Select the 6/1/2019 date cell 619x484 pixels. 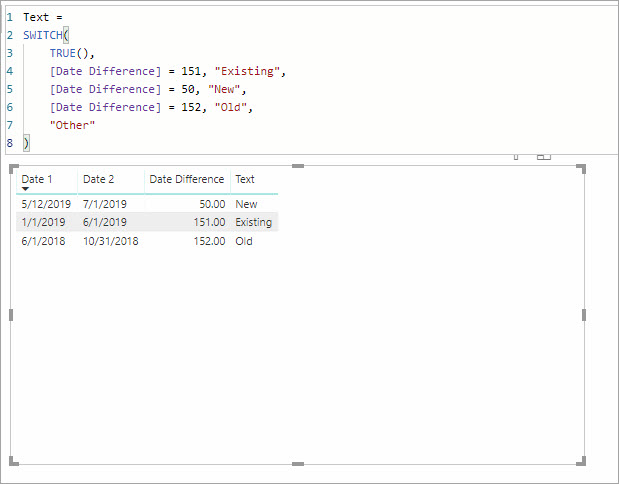(x=105, y=222)
